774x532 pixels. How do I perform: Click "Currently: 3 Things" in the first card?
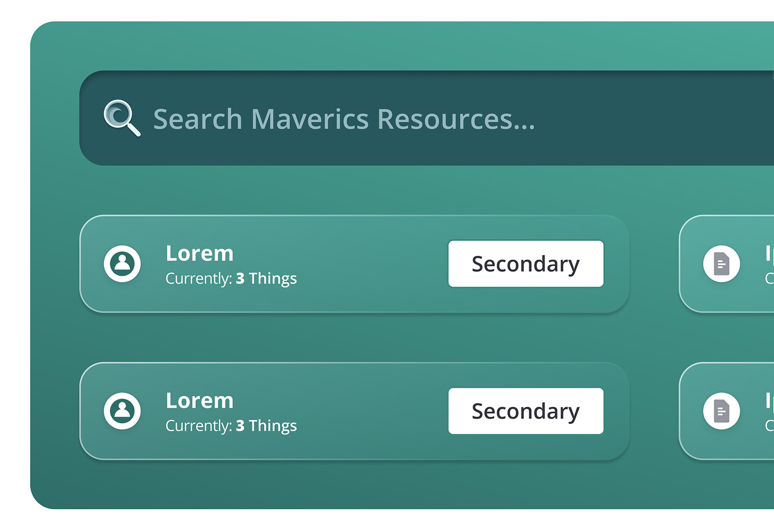coord(231,279)
